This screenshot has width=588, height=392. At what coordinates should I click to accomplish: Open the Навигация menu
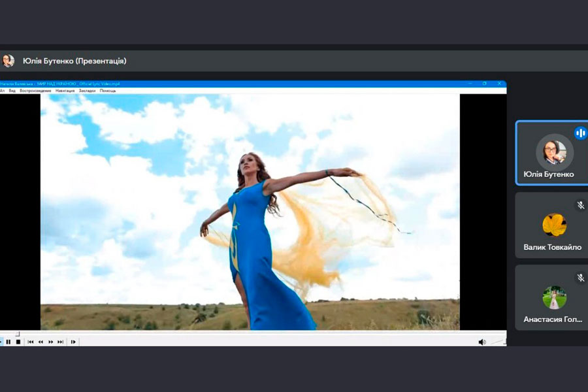pyautogui.click(x=65, y=91)
